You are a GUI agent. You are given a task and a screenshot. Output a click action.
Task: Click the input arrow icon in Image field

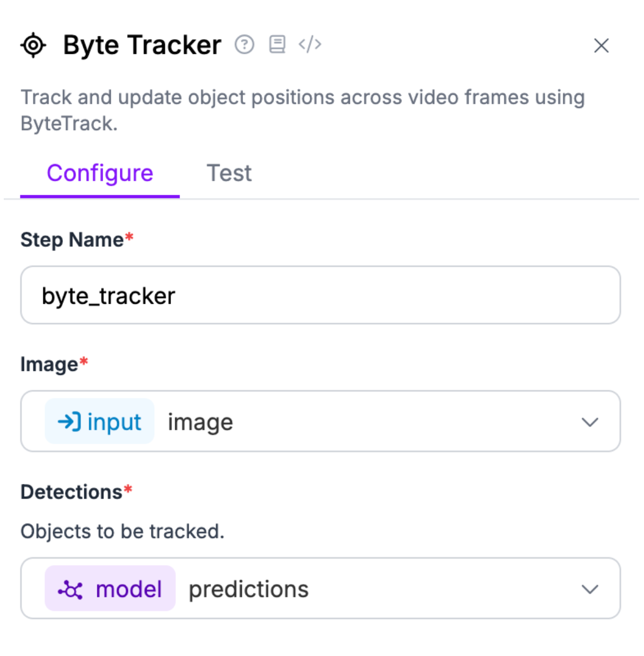point(69,422)
